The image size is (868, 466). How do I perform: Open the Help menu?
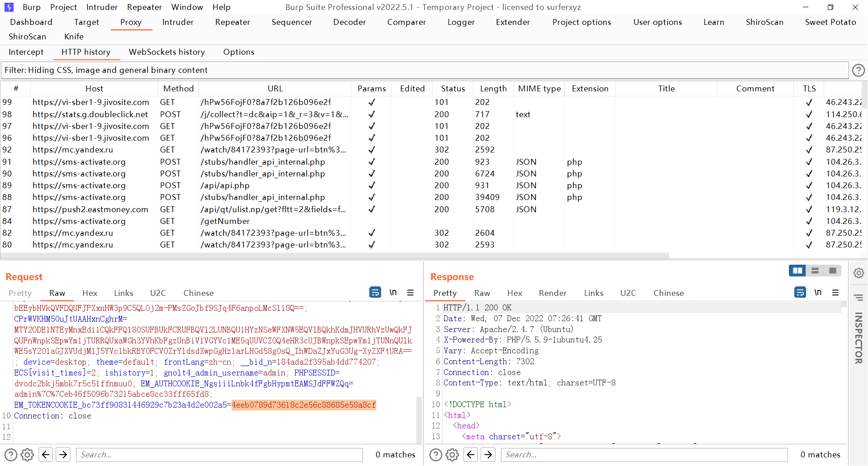222,7
